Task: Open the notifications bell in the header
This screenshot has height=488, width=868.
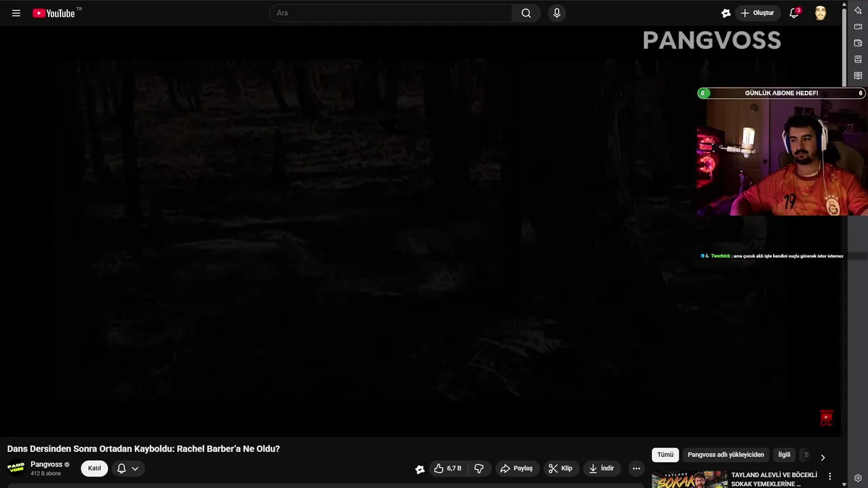Action: pyautogui.click(x=794, y=13)
